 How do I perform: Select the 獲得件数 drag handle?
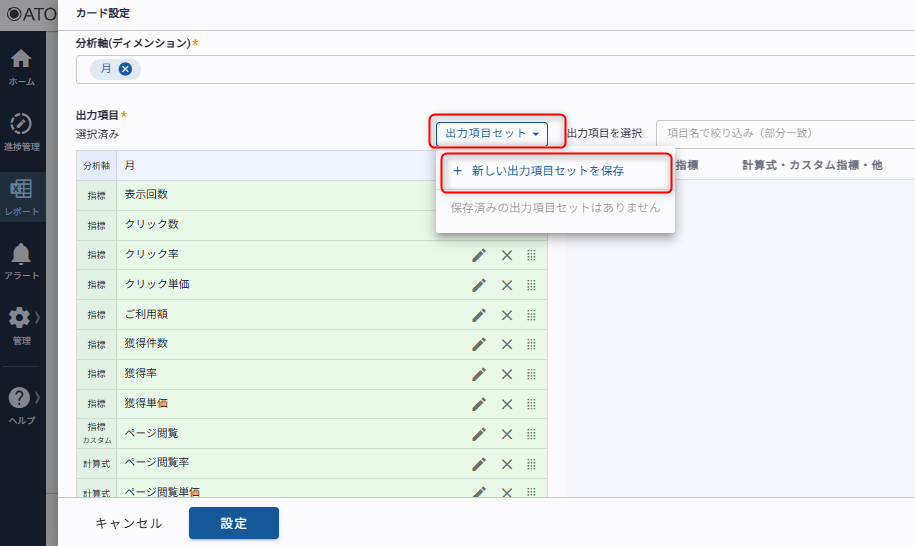tap(531, 344)
